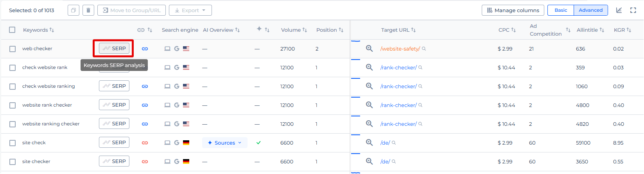Click Google icon in site checker row
644x174 pixels.
[x=177, y=161]
